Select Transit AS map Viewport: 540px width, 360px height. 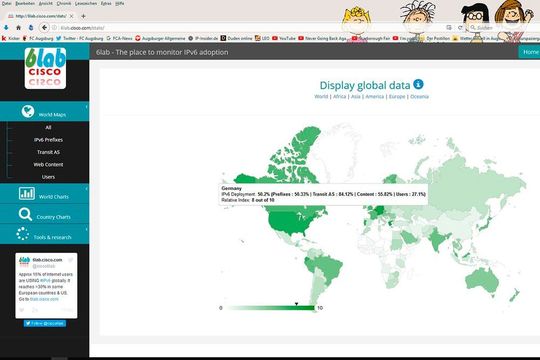tap(48, 152)
